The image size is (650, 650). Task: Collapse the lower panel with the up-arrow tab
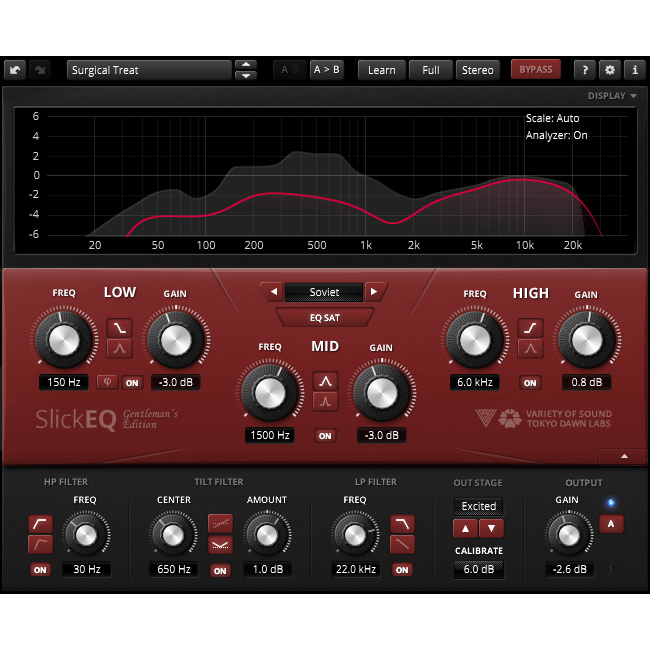[624, 456]
